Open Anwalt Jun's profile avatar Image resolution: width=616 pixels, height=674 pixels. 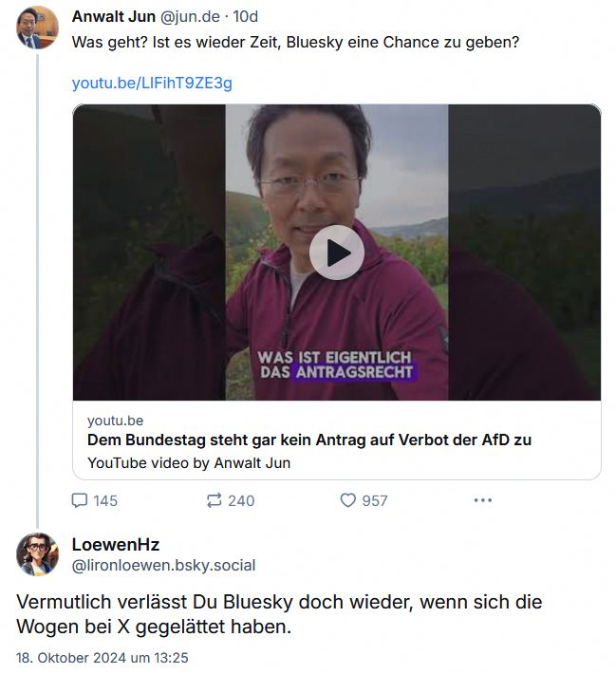coord(37,28)
